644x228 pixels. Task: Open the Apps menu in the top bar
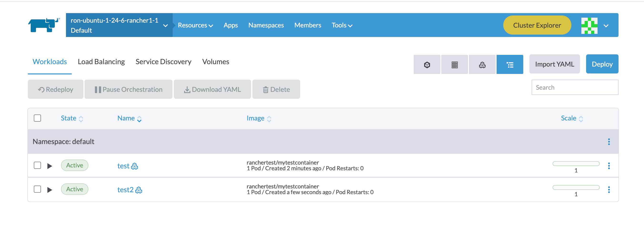pos(231,25)
